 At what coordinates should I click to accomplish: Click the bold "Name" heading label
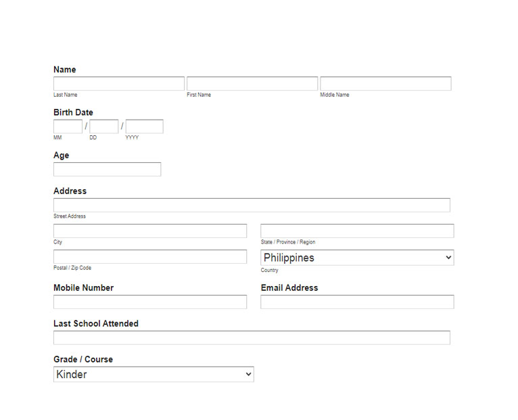tap(64, 70)
